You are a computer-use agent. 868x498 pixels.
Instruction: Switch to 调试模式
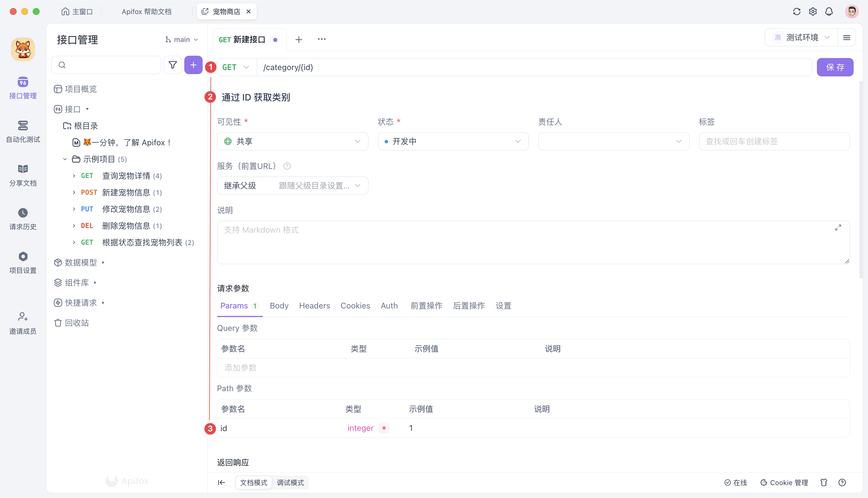coord(290,482)
